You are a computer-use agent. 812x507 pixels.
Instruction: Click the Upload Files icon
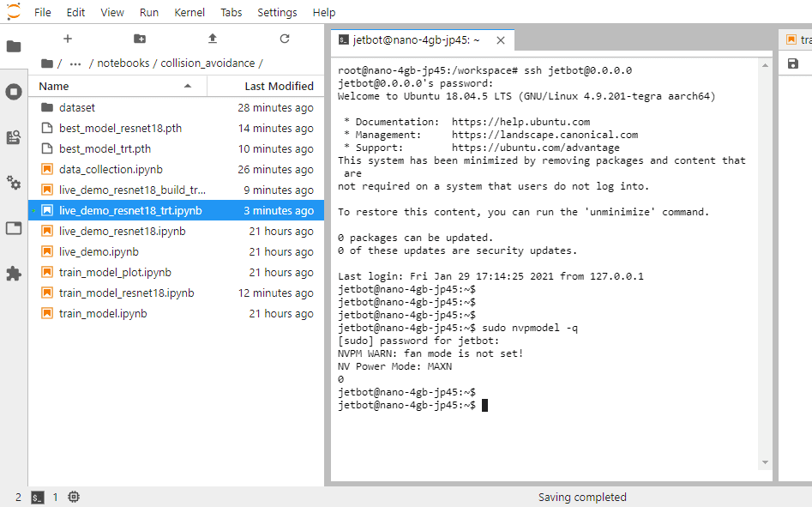213,39
